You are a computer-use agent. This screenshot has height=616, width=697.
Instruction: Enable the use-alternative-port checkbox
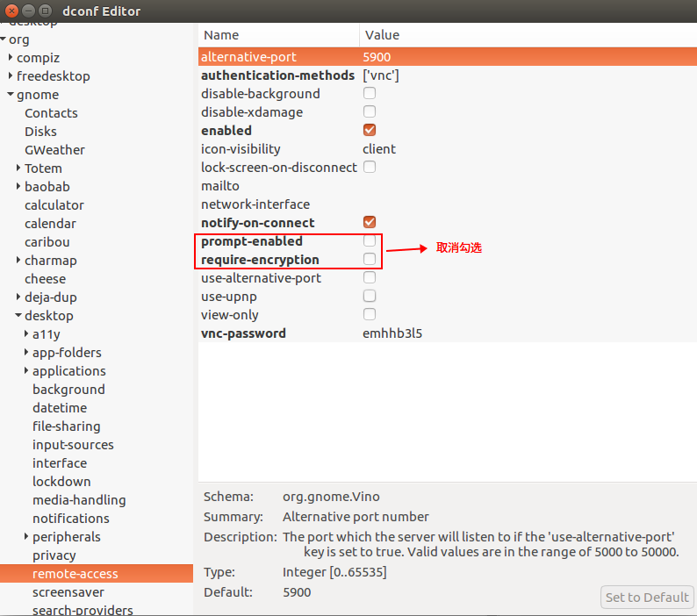pos(370,278)
